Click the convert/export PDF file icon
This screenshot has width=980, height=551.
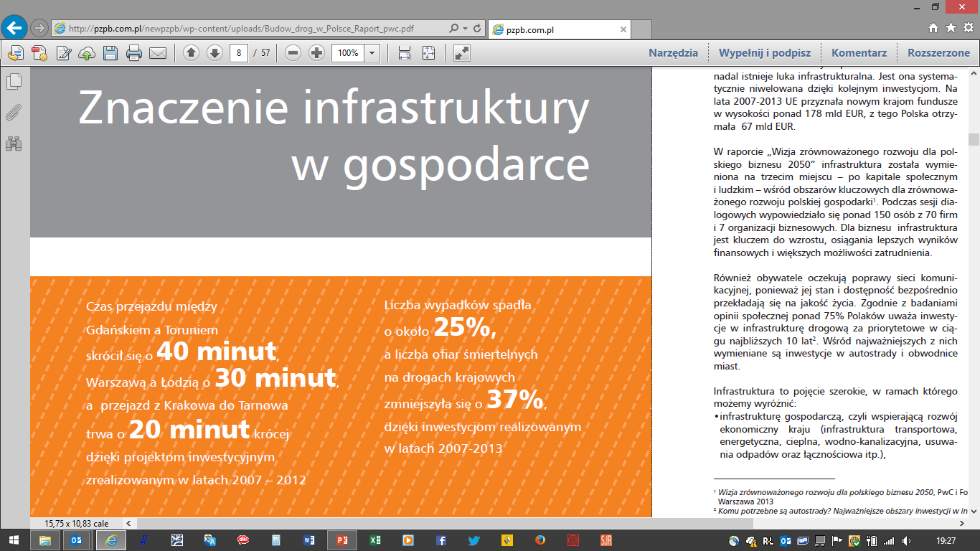(15, 52)
